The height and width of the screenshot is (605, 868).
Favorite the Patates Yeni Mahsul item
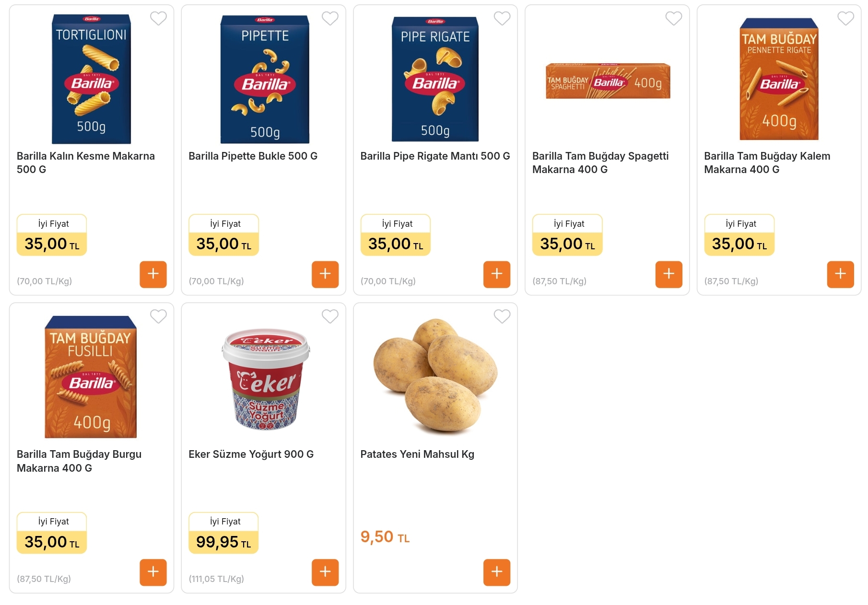point(502,316)
